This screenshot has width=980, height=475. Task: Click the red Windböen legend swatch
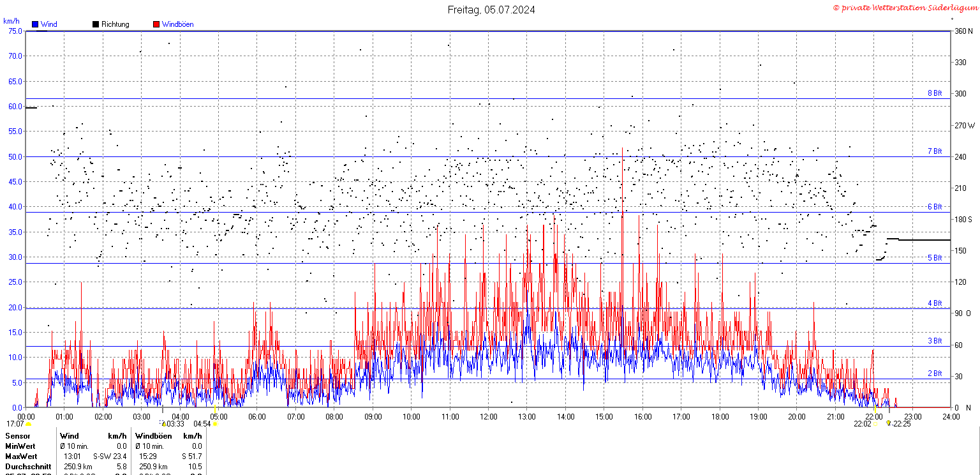[x=156, y=24]
